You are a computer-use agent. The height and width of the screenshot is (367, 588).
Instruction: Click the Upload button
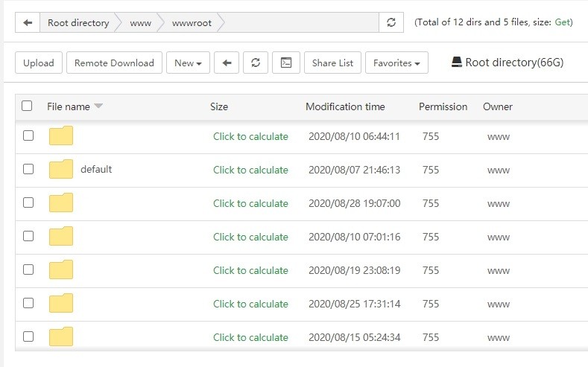(38, 63)
